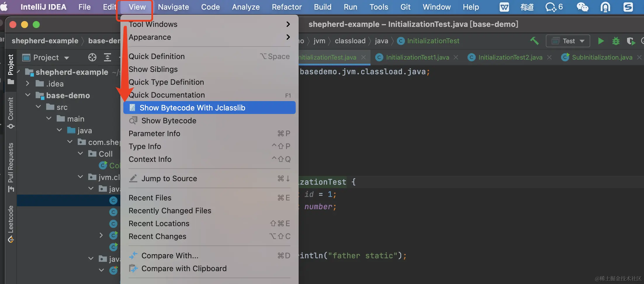Expand Tool Windows submenu

tap(209, 24)
